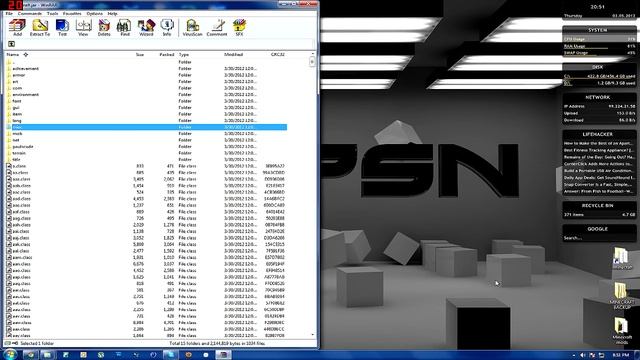
Task: Select the environment folder
Action: [146, 95]
